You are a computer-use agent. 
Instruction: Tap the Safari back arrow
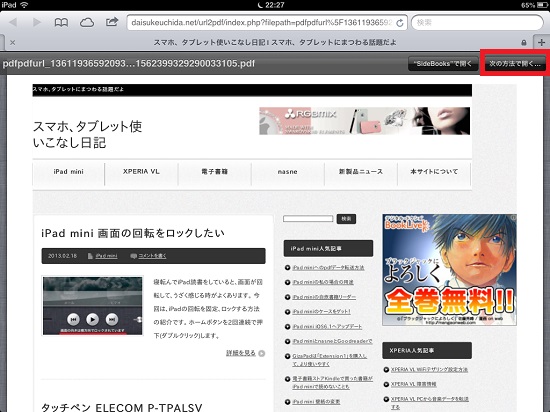(13, 22)
